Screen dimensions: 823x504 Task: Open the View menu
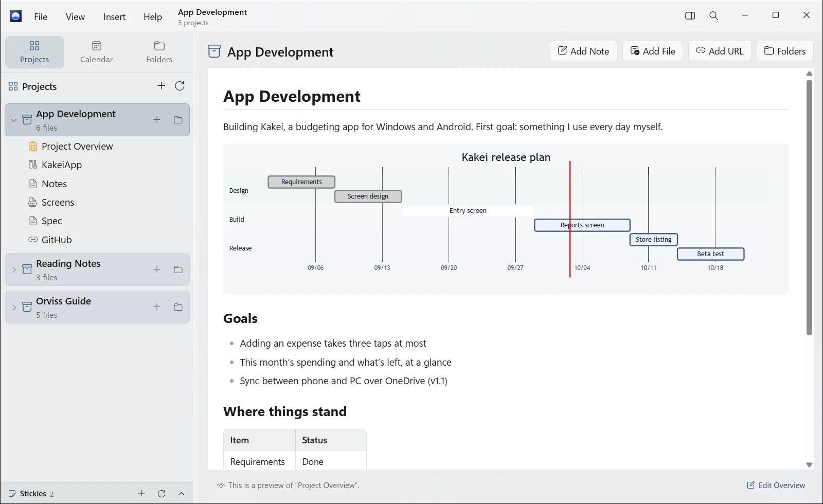pos(75,17)
